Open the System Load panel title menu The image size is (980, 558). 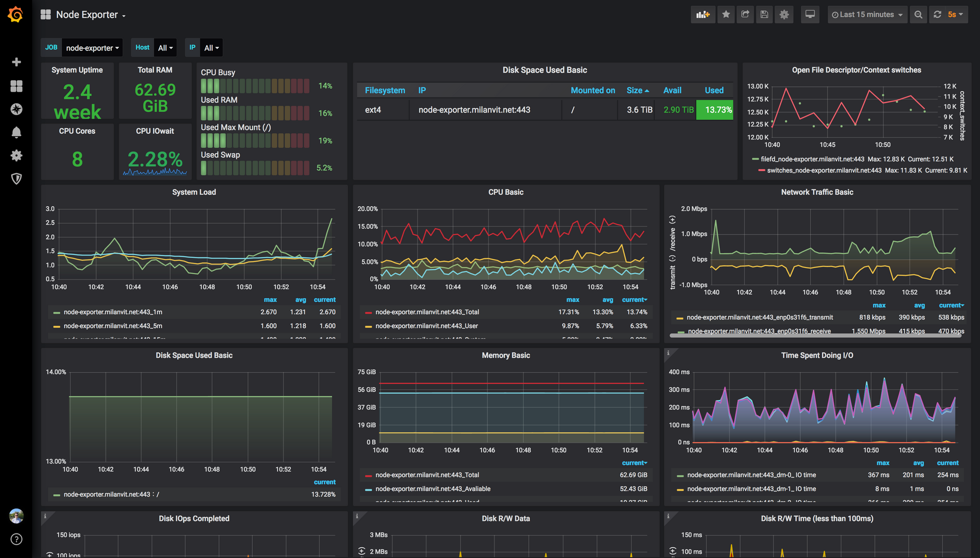tap(194, 192)
